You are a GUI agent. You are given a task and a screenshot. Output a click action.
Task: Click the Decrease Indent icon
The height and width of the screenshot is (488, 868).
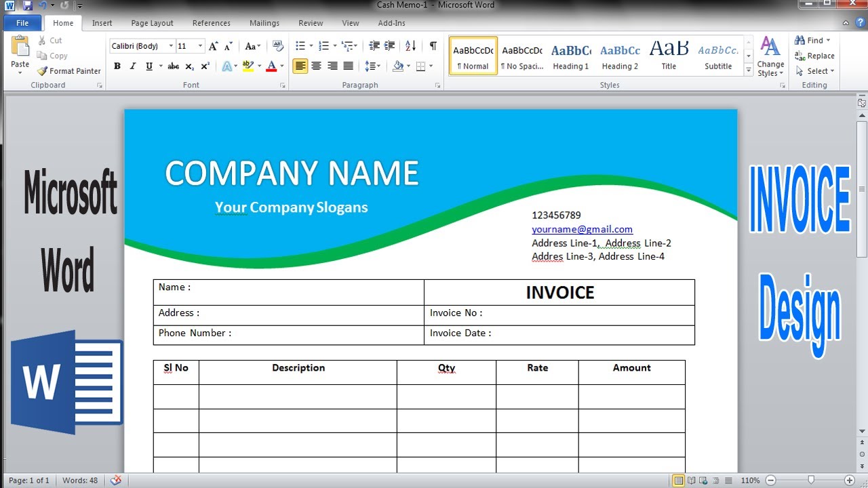click(x=374, y=46)
